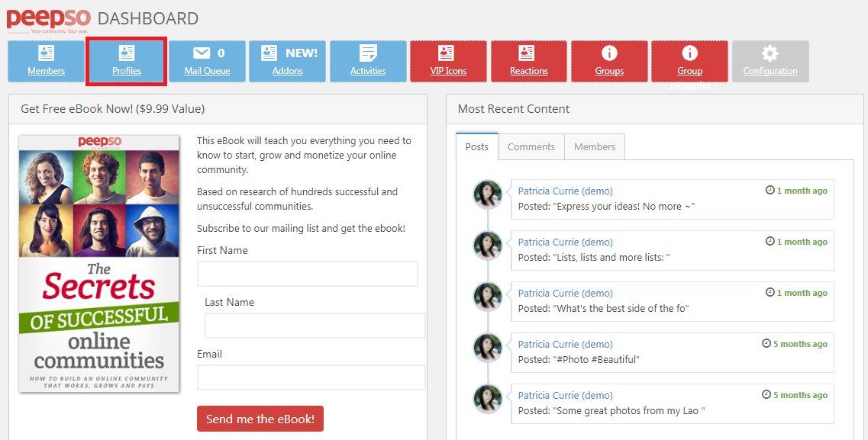Click the Group categories info icon
868x440 pixels.
[690, 53]
